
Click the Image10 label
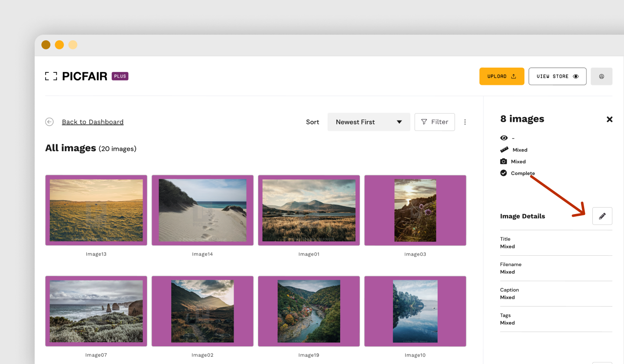coord(415,355)
